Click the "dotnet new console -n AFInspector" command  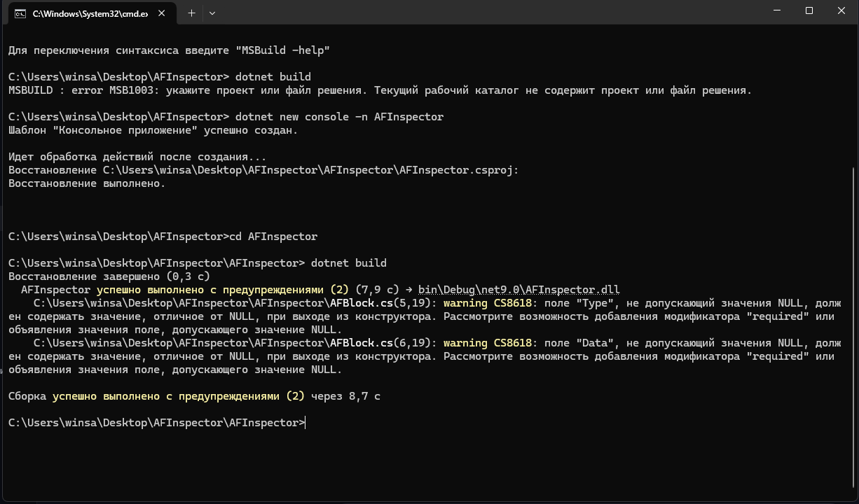tap(340, 117)
